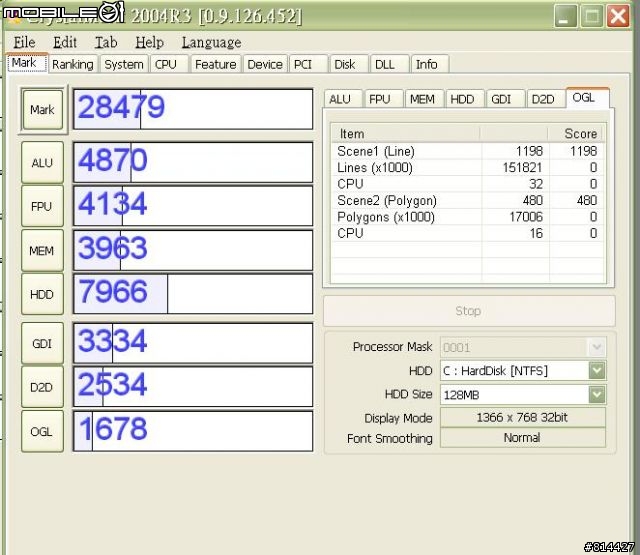Screen dimensions: 640x555
Task: Open the Processor Mask dropdown
Action: click(x=597, y=347)
